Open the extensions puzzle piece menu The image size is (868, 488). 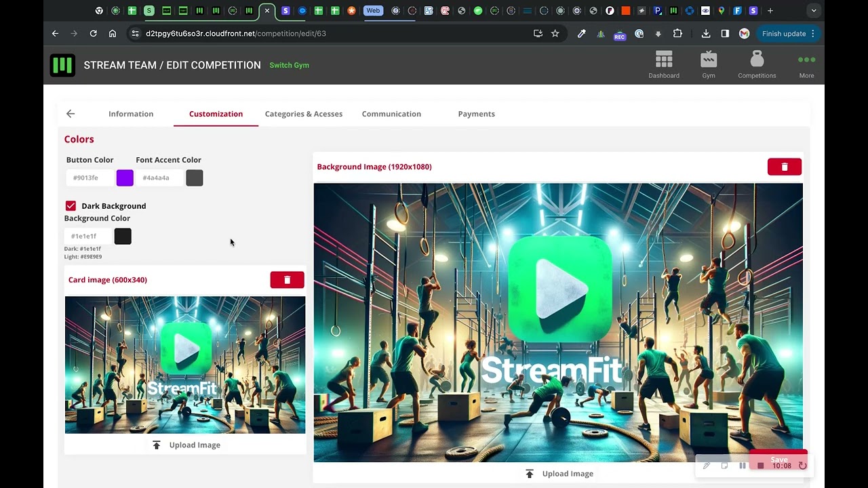677,33
